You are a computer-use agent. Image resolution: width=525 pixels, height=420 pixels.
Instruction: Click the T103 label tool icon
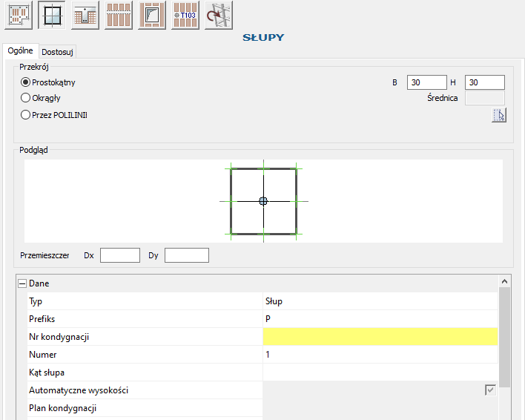tap(185, 15)
